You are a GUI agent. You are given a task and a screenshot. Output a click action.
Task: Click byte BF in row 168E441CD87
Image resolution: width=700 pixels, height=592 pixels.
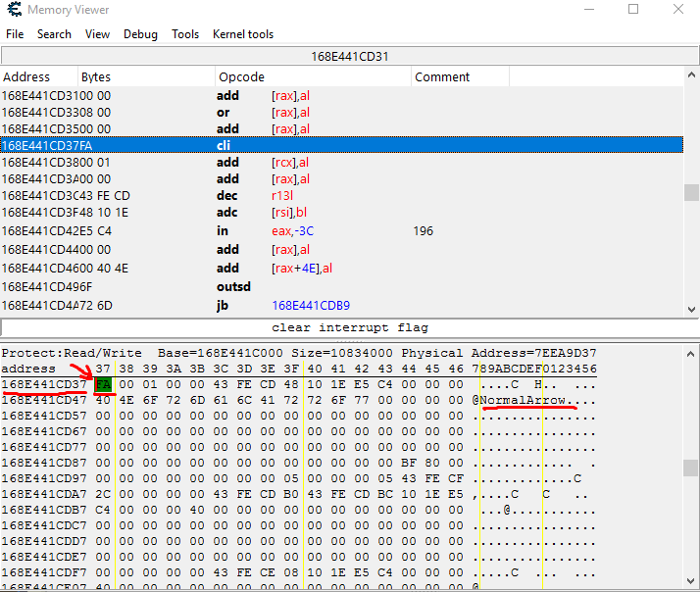(x=409, y=463)
